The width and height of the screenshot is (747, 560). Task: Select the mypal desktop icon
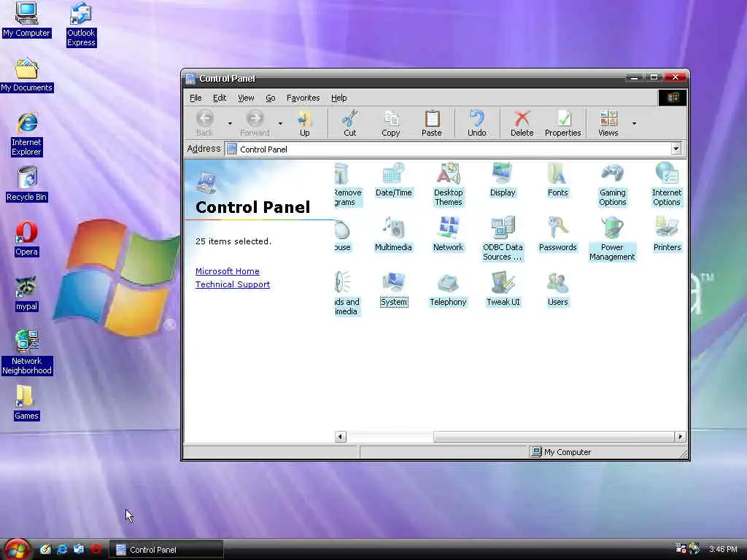(26, 294)
